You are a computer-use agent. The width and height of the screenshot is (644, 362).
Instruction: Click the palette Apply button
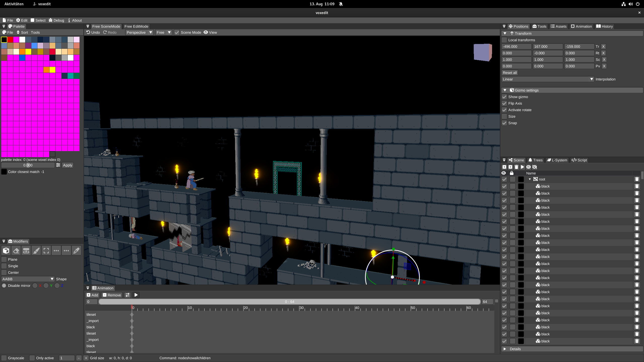pos(67,165)
